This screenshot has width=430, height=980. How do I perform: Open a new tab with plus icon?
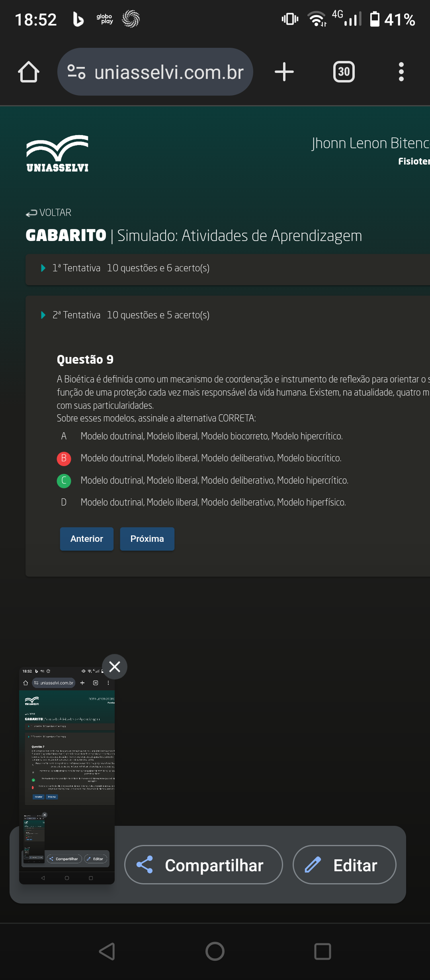point(284,72)
